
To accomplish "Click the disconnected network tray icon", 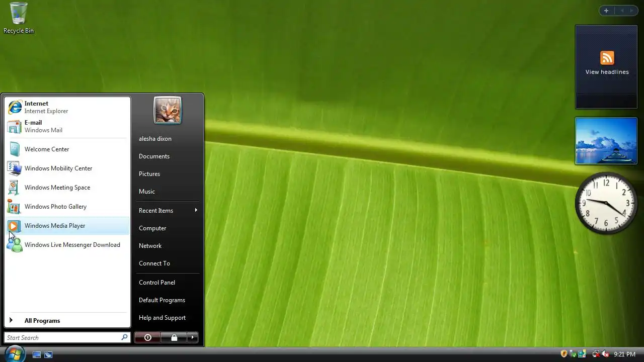I will click(596, 354).
